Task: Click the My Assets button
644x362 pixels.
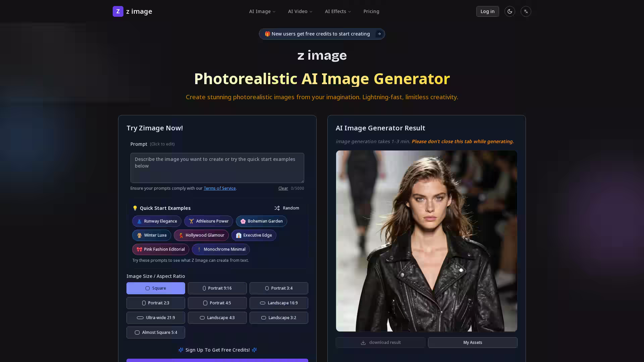Action: tap(473, 343)
